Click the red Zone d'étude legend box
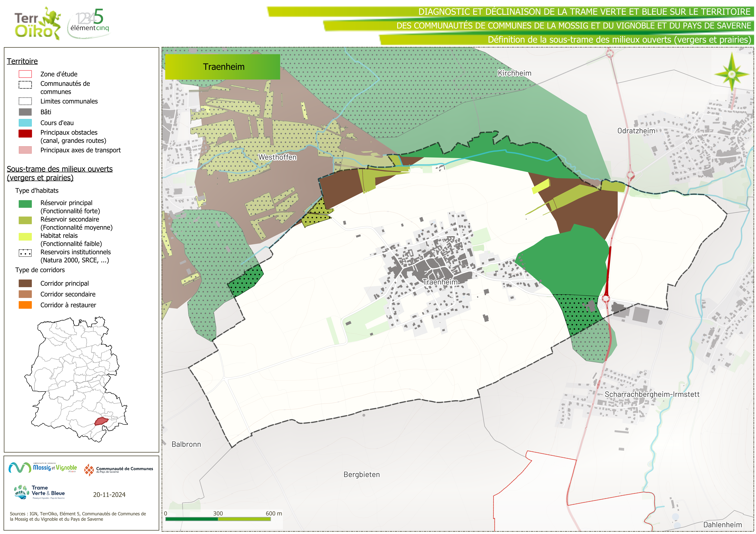The height and width of the screenshot is (534, 756). [25, 74]
